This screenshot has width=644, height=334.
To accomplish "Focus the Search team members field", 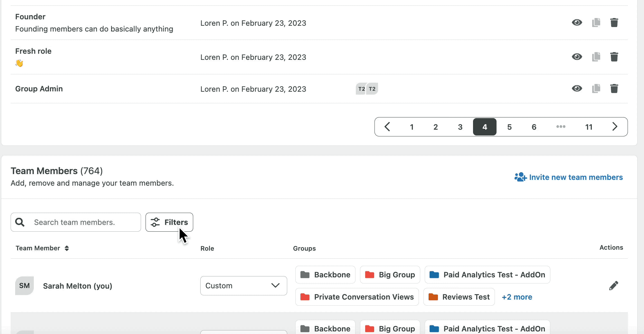I will tap(76, 222).
